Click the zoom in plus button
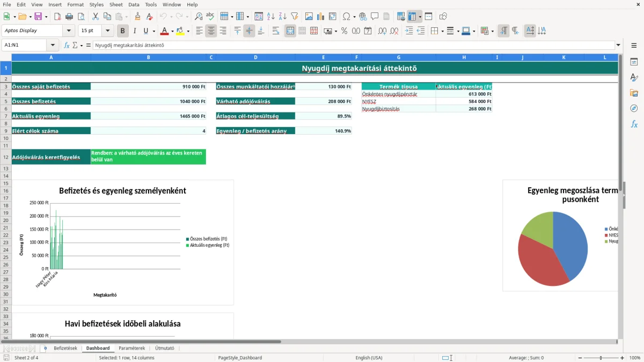This screenshot has height=362, width=644. (623, 358)
